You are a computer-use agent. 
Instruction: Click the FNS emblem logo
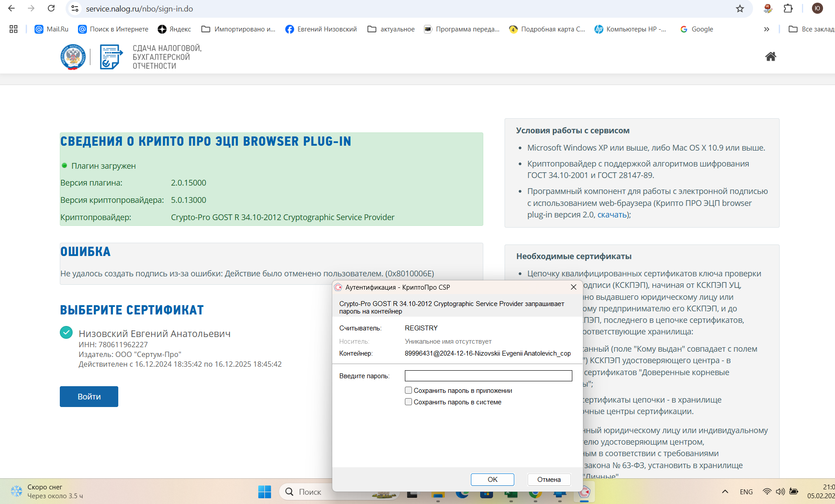click(x=73, y=57)
